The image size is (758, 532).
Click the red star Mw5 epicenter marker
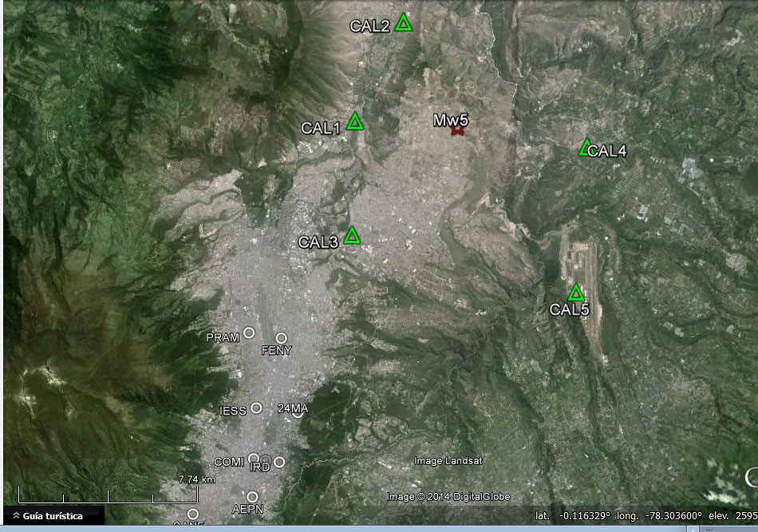(457, 131)
